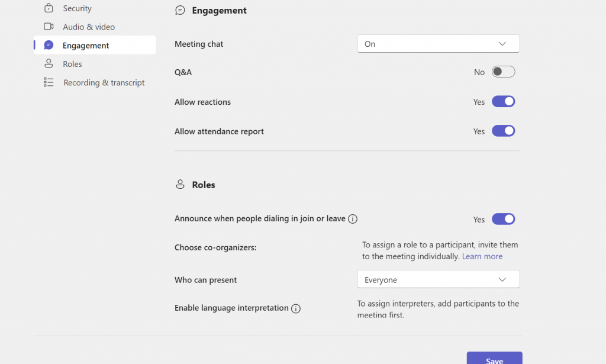Click the Audio & video camera icon

pyautogui.click(x=49, y=27)
